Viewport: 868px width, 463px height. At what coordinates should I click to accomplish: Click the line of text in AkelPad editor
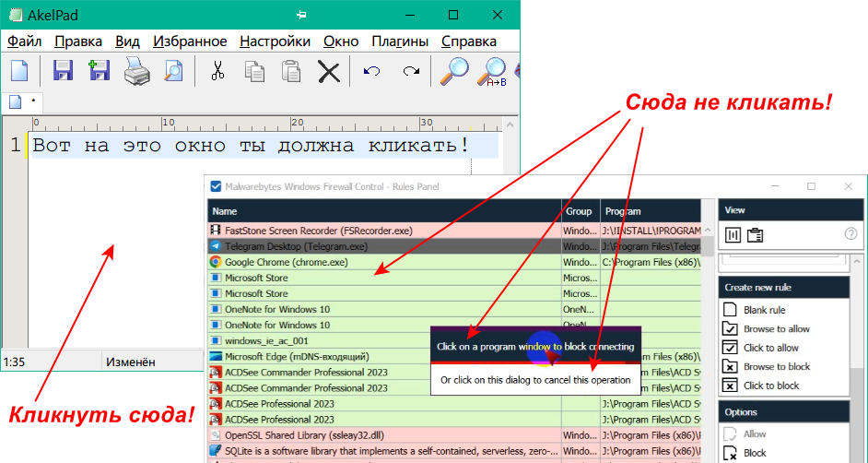251,146
